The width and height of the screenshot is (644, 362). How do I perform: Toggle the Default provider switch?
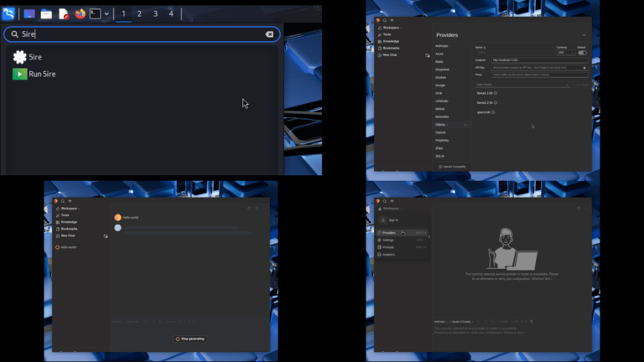point(583,53)
